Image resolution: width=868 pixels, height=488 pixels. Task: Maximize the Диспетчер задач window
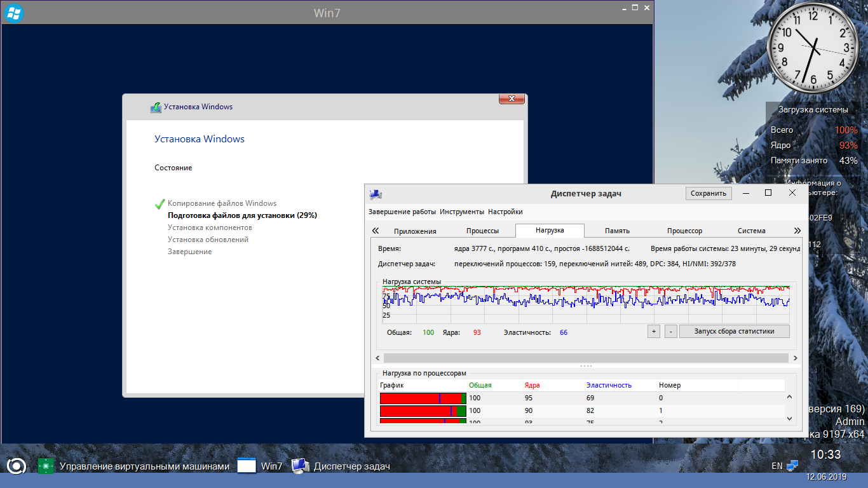click(768, 193)
